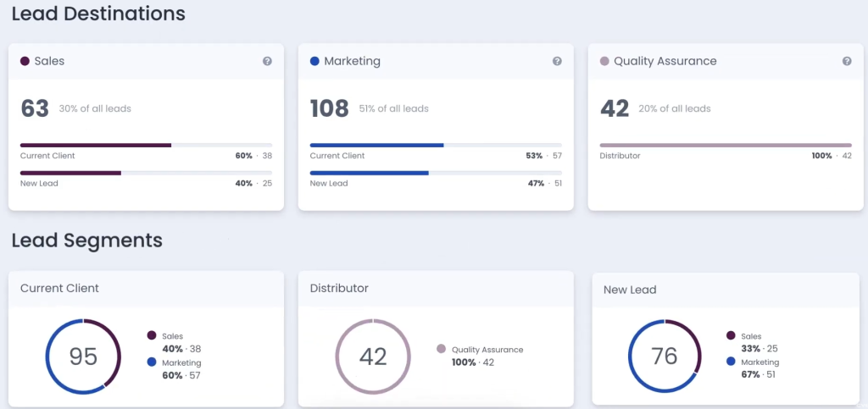Click the Distributor donut chart showing 42

coord(373,356)
